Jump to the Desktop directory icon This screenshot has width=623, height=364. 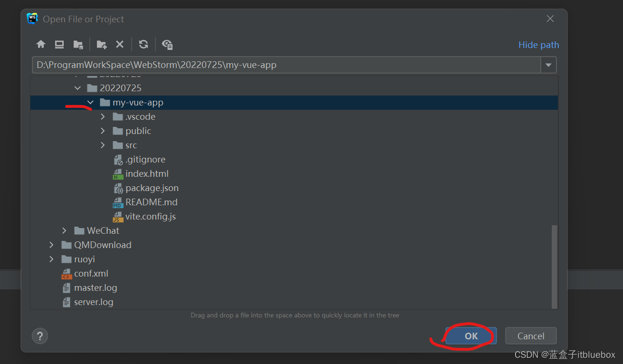[59, 44]
